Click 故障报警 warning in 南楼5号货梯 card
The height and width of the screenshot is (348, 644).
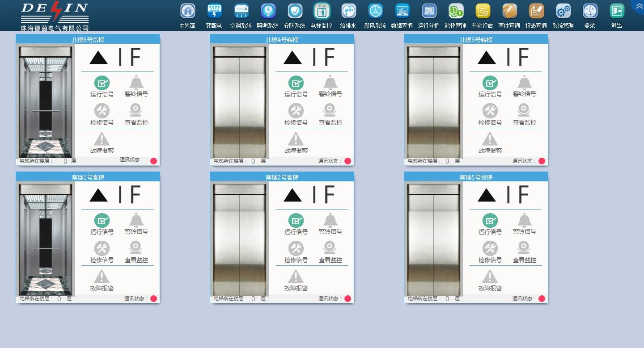click(x=490, y=277)
